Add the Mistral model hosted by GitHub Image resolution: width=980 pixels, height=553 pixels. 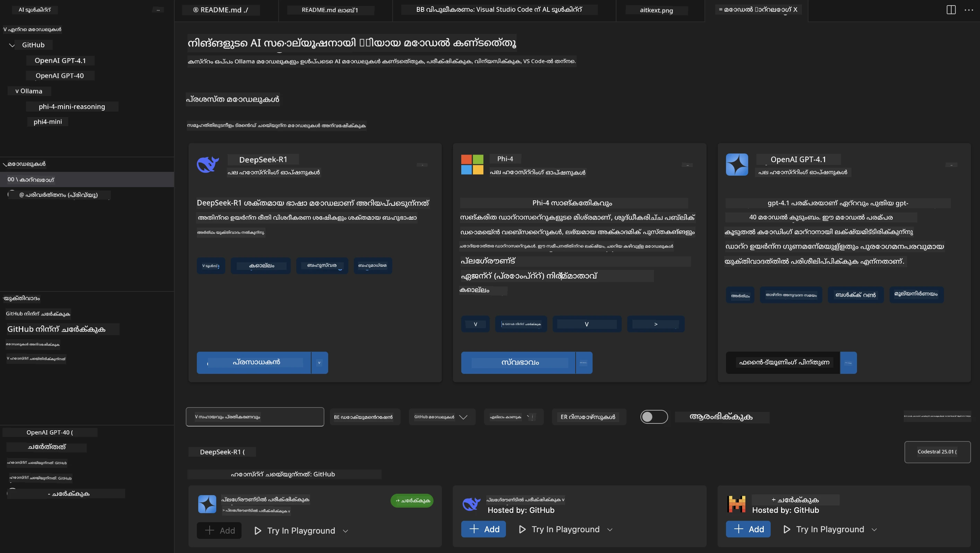(x=748, y=529)
